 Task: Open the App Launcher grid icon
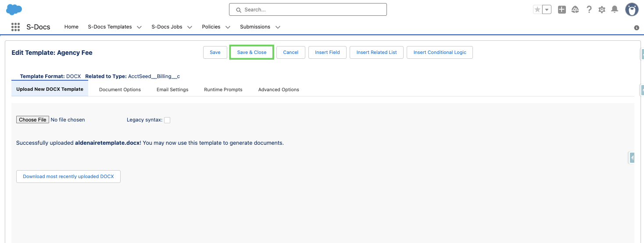[x=15, y=27]
